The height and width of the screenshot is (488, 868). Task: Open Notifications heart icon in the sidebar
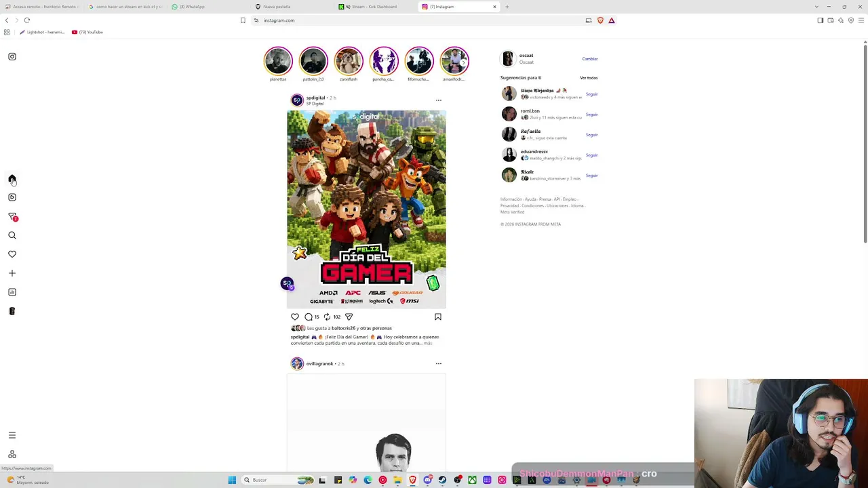(12, 254)
